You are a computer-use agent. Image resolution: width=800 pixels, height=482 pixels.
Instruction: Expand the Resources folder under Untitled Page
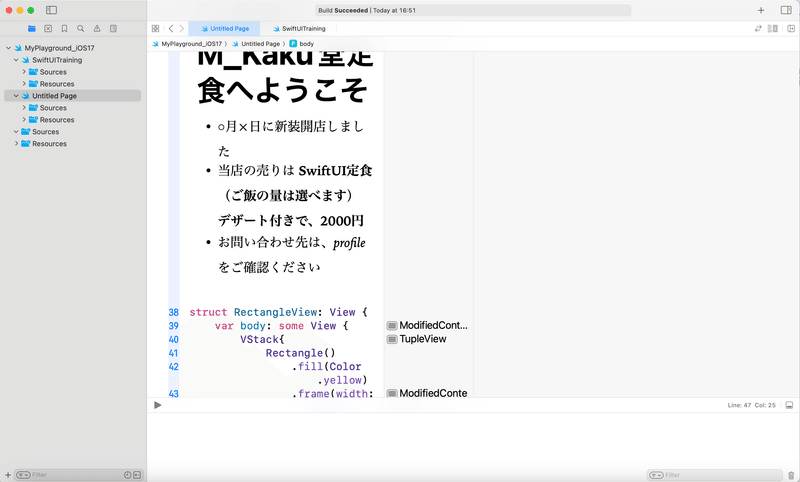click(x=23, y=120)
